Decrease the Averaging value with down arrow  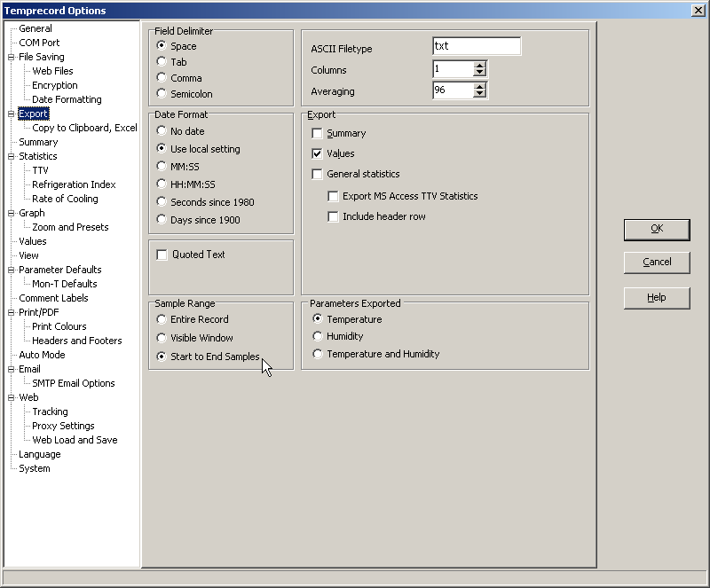click(x=479, y=94)
